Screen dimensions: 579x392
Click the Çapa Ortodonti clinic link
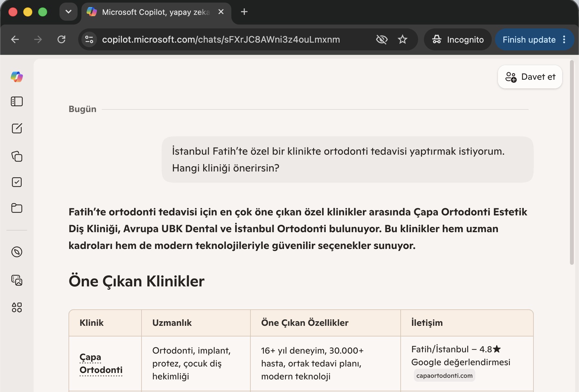pos(101,364)
